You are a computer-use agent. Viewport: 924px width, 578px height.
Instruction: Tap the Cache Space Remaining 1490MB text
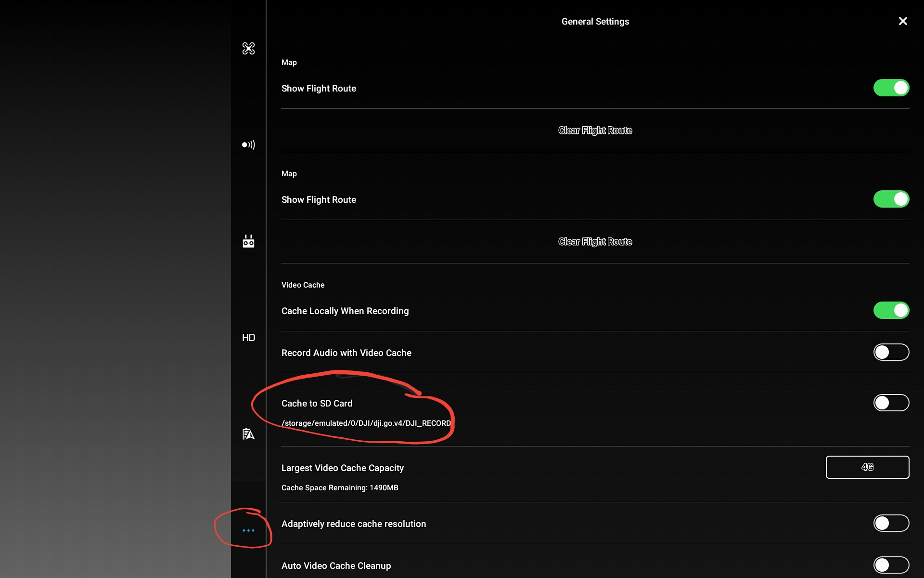[340, 488]
